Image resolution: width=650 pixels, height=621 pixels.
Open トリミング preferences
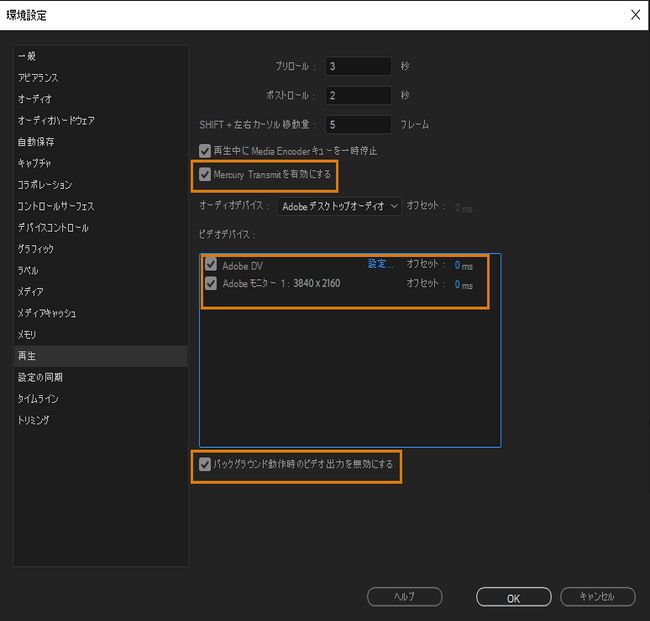pos(100,420)
